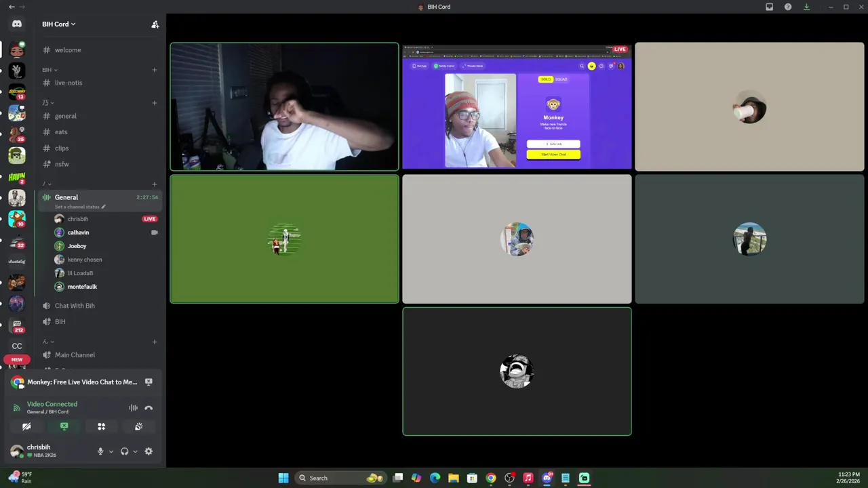
Task: Open the HAVIN server icon
Action: (17, 177)
